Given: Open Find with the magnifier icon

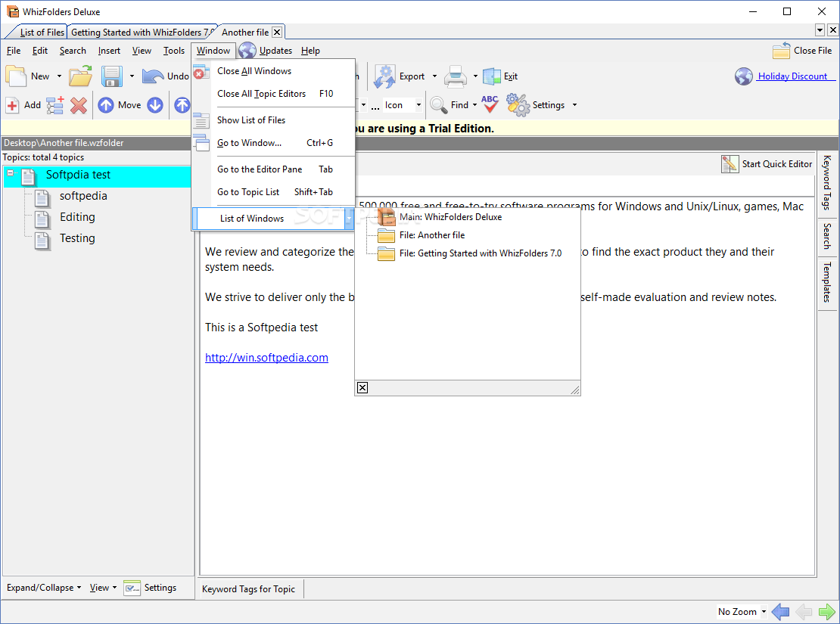Looking at the screenshot, I should [x=438, y=105].
